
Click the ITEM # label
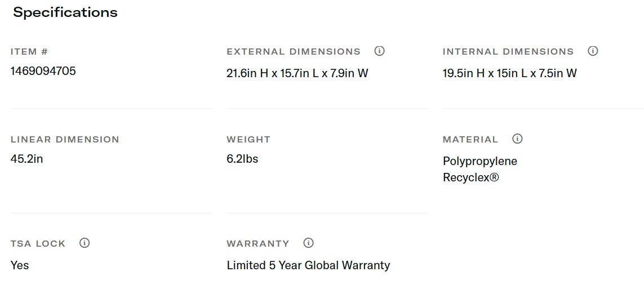point(29,52)
